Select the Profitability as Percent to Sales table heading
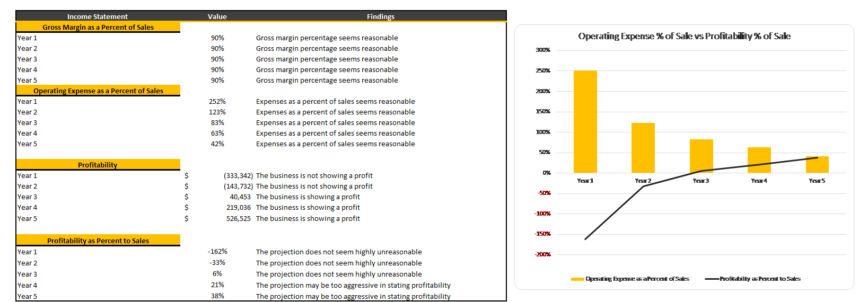Viewport: 868px width, 302px height. [98, 241]
